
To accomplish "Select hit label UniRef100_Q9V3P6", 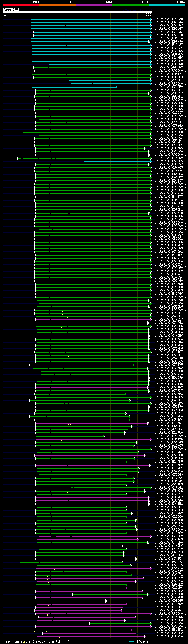I will (x=169, y=216).
